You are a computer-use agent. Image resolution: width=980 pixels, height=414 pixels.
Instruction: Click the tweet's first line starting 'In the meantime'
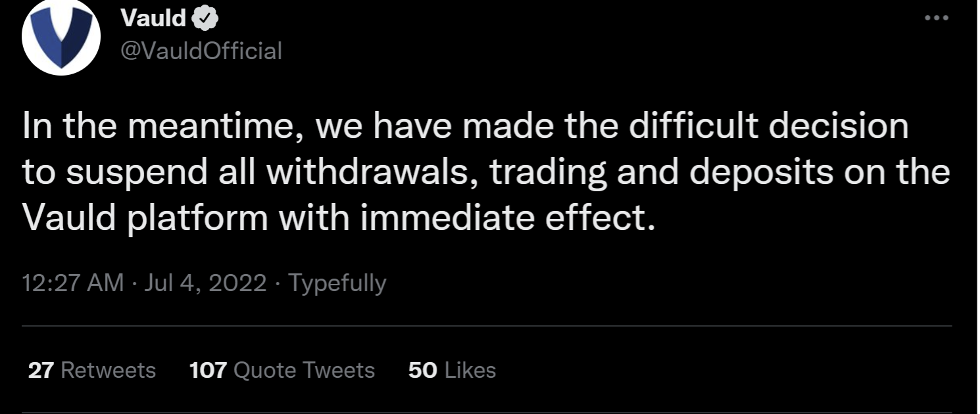click(x=464, y=127)
